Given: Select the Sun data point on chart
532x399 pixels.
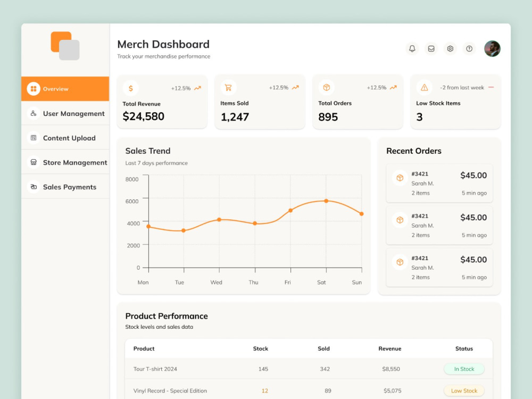Looking at the screenshot, I should point(362,214).
